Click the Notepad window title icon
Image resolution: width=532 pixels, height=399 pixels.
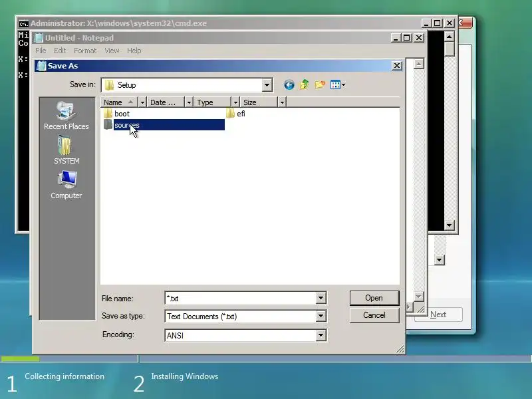tap(39, 38)
